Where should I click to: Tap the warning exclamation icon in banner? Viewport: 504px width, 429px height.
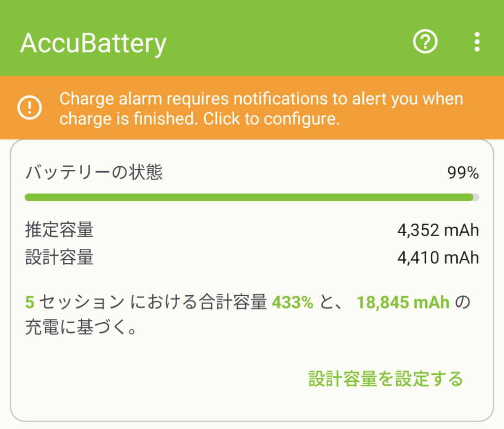30,108
